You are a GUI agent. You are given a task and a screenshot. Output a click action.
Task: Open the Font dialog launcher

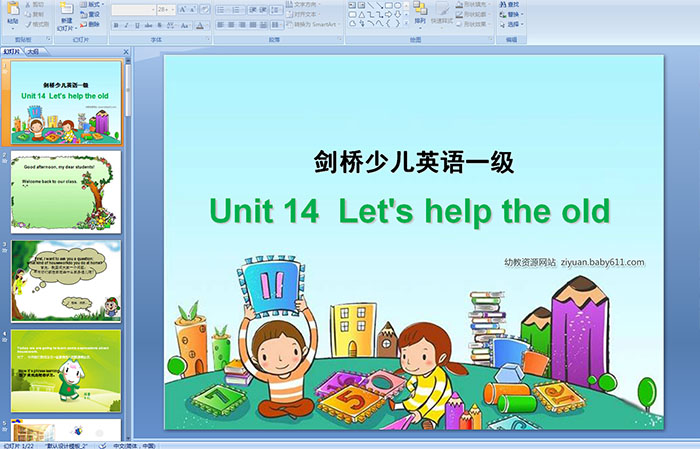208,40
